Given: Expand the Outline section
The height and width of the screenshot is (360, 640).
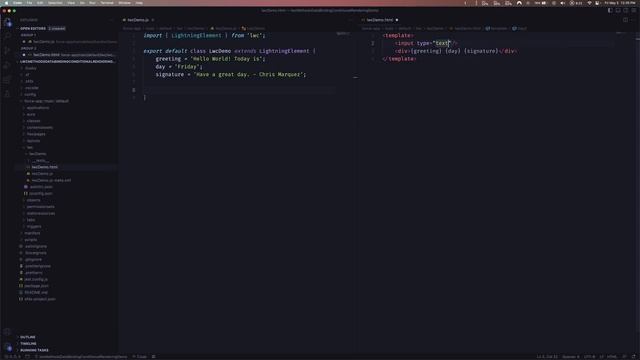Looking at the screenshot, I should click(28, 337).
